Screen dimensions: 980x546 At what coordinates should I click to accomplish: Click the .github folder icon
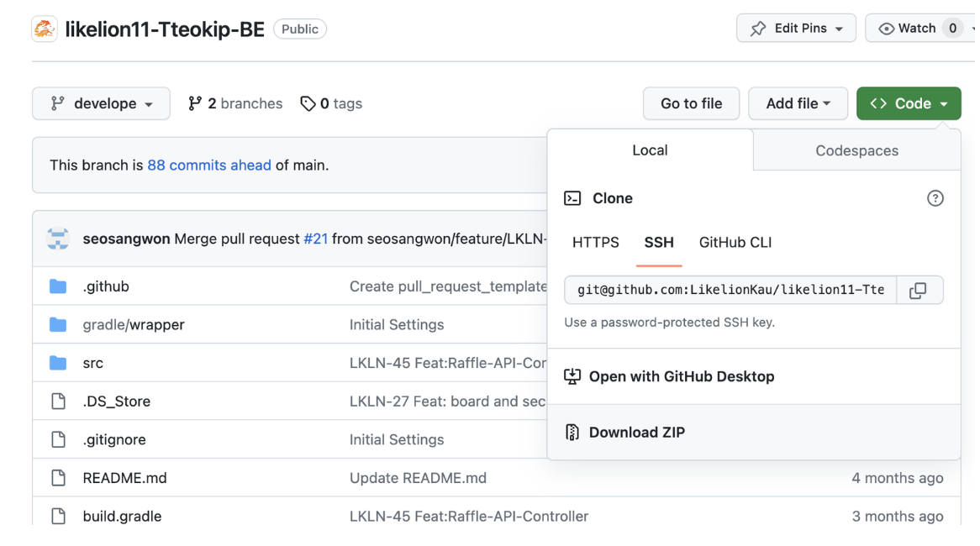[58, 286]
